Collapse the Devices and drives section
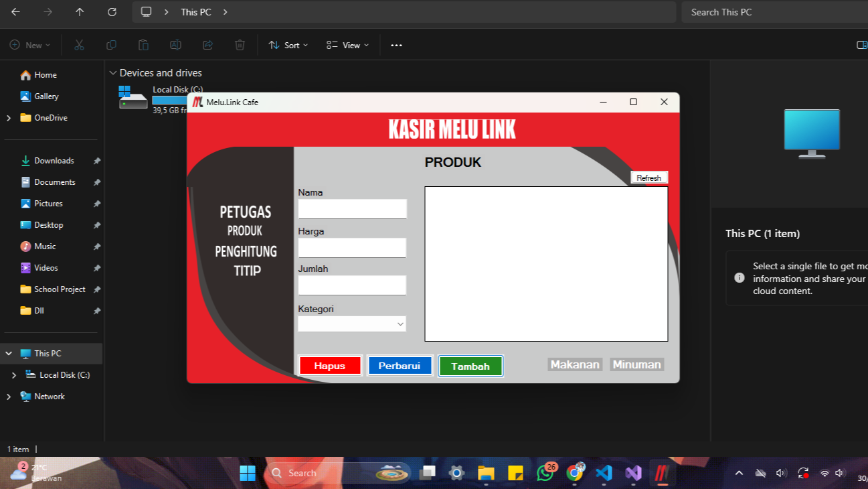868x489 pixels. 113,72
